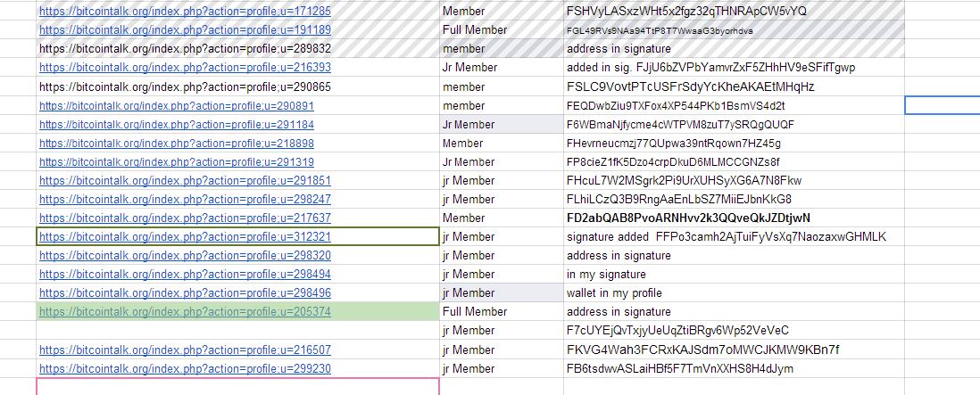
Task: Select shaded 'Jr Member' cell in row u=291184
Action: click(x=502, y=124)
